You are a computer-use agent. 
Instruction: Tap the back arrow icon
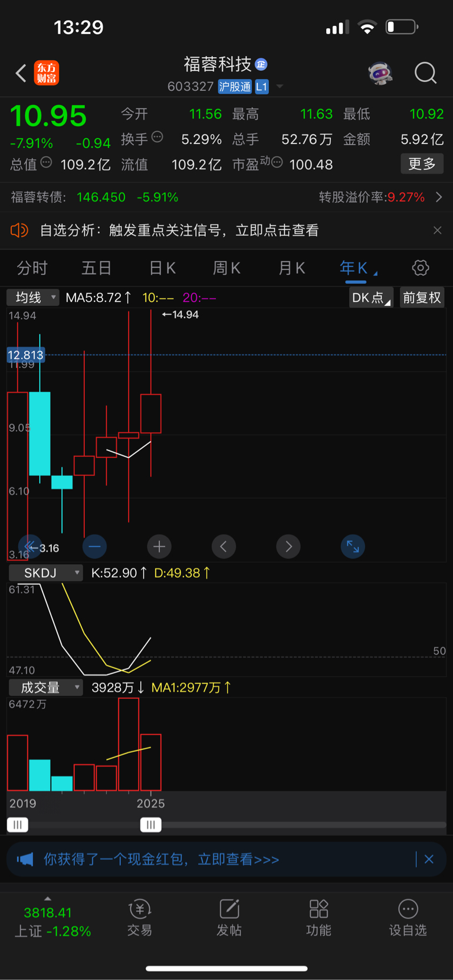pos(21,73)
